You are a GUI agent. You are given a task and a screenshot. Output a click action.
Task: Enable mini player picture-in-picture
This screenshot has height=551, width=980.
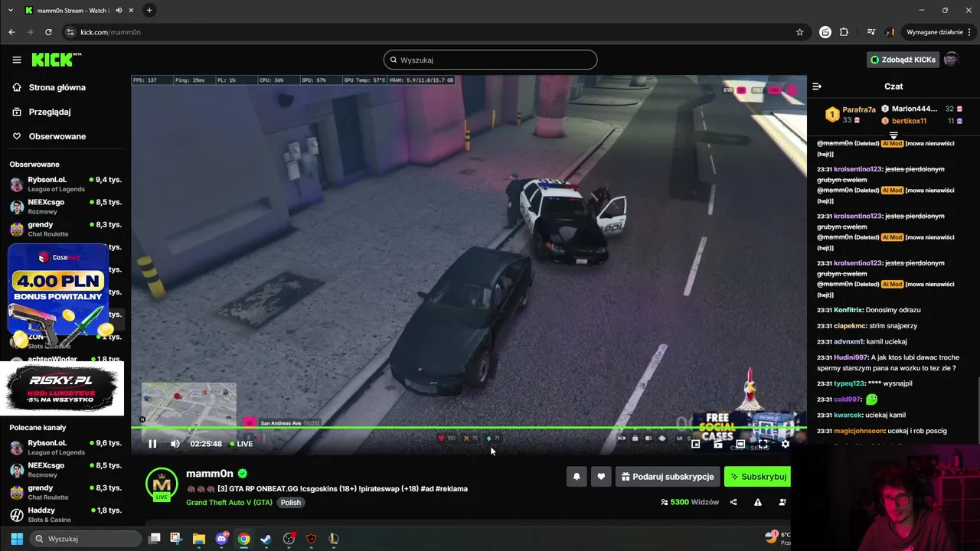695,444
